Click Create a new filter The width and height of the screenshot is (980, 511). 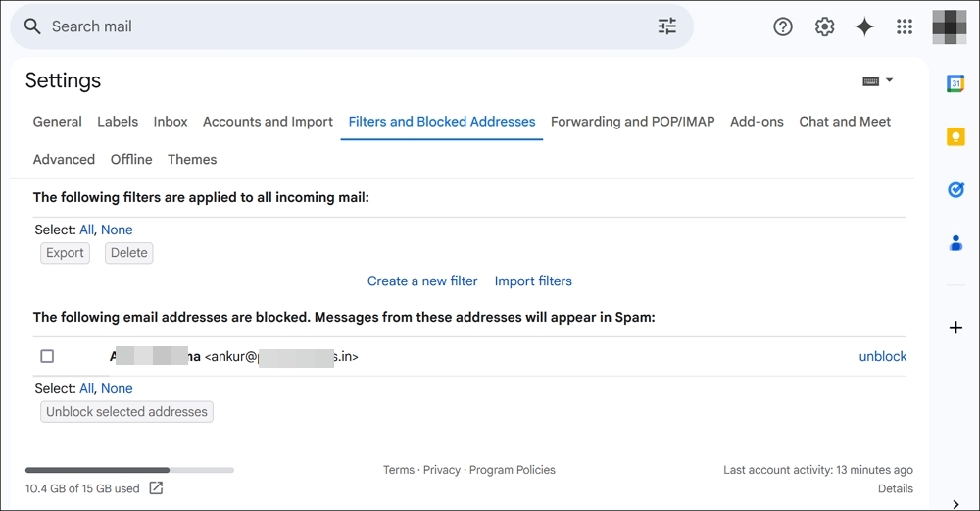421,281
